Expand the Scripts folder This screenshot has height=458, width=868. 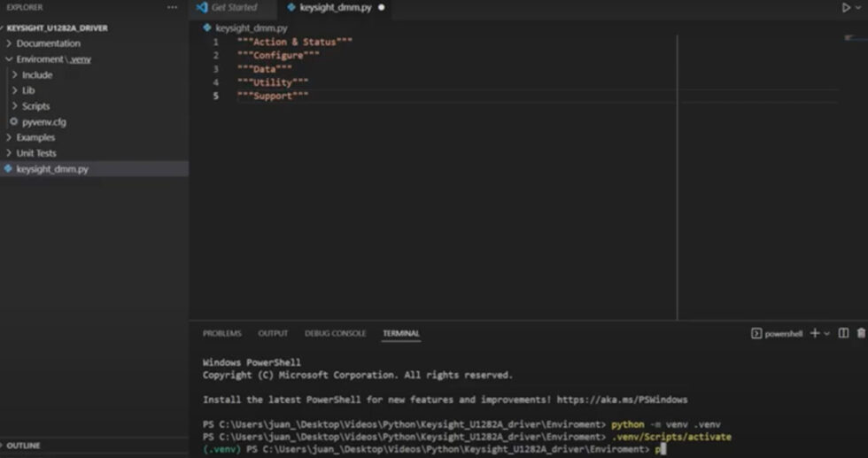pos(35,106)
